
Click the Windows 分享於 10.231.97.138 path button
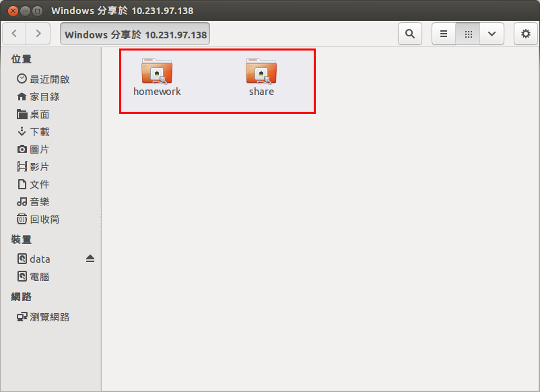[x=135, y=34]
